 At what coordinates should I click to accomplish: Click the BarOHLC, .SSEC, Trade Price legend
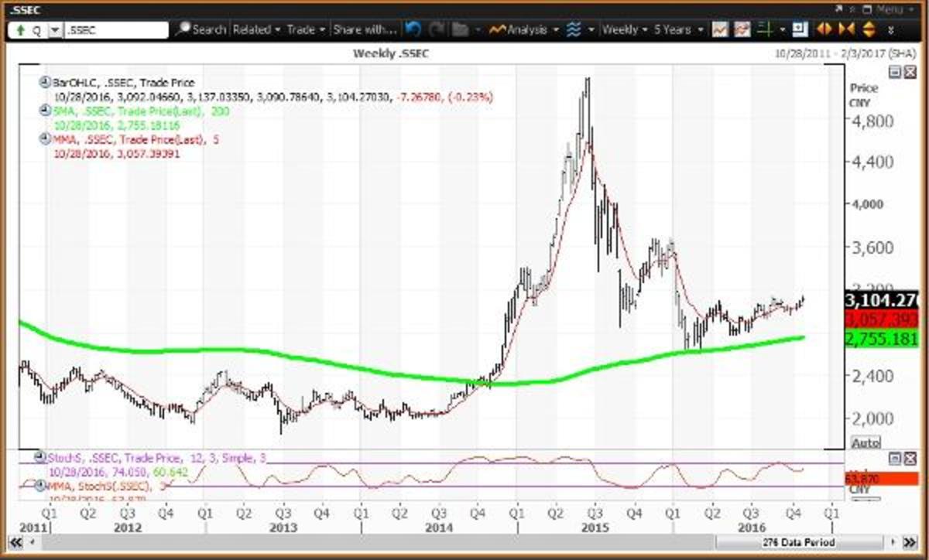click(x=123, y=82)
